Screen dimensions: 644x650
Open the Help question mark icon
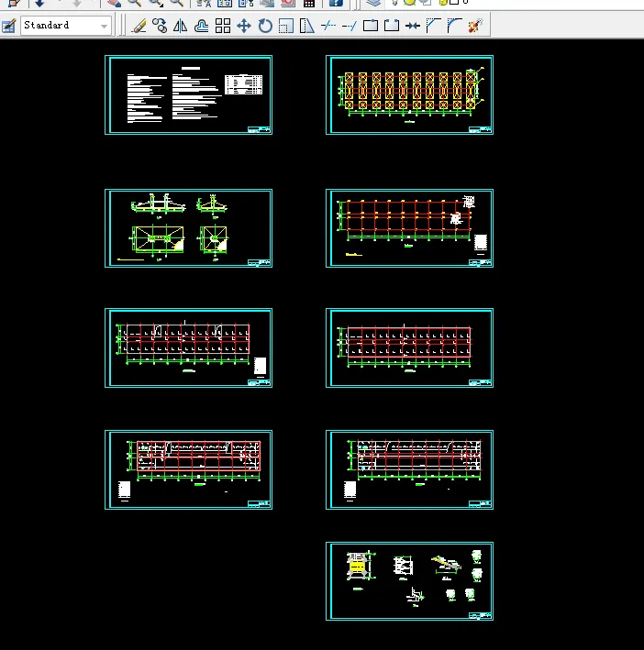point(336,4)
